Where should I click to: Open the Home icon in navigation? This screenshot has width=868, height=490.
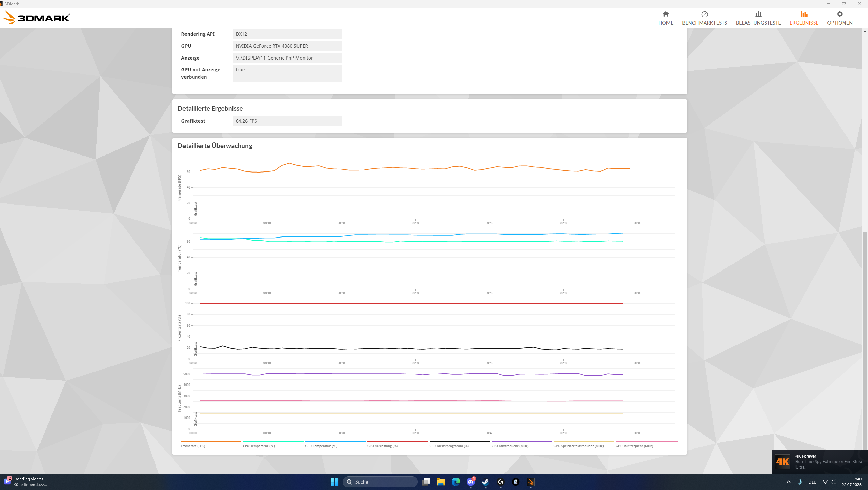click(665, 14)
